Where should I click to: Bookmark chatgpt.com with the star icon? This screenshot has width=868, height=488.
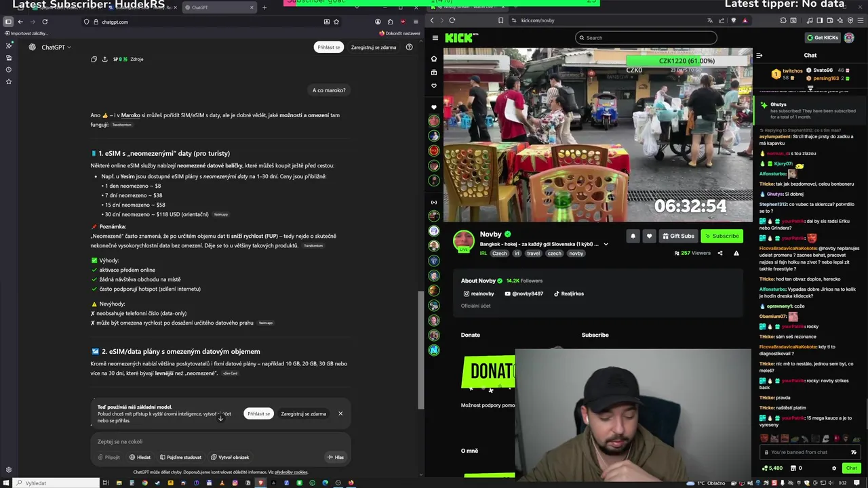pos(336,22)
